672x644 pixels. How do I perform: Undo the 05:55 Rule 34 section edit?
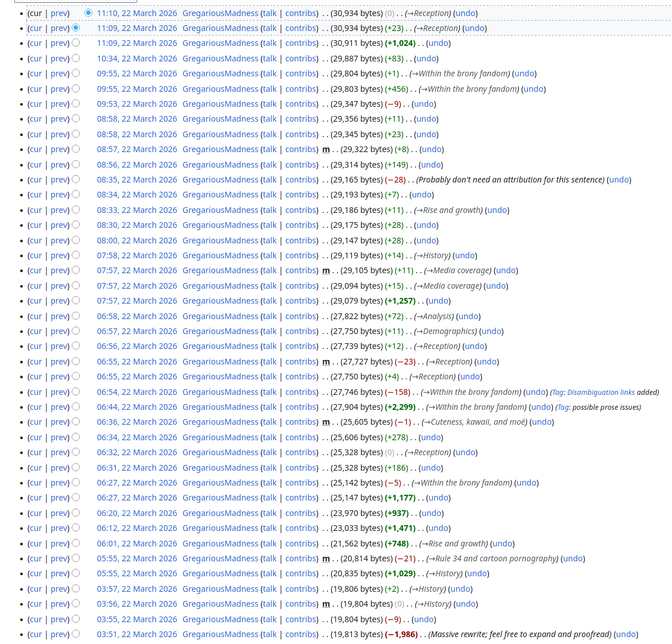[573, 558]
